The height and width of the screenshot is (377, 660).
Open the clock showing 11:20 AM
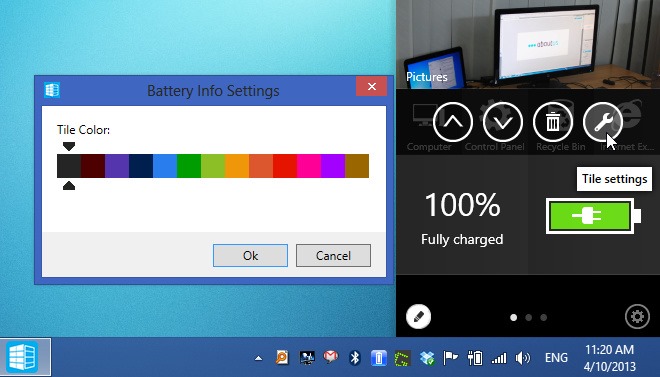point(609,358)
